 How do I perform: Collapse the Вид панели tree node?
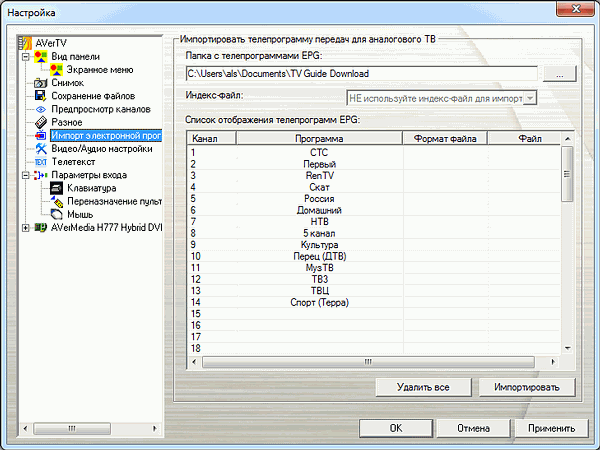[x=25, y=57]
